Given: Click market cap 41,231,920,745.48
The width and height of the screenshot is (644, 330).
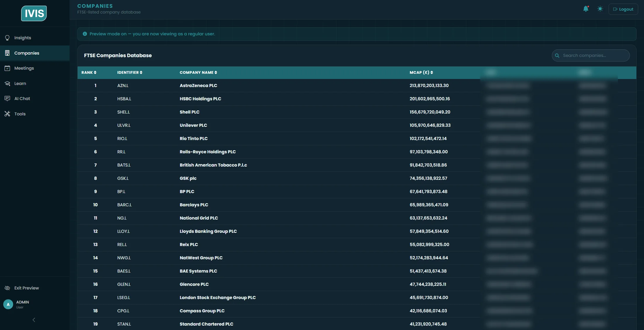Looking at the screenshot, I should pos(428,324).
